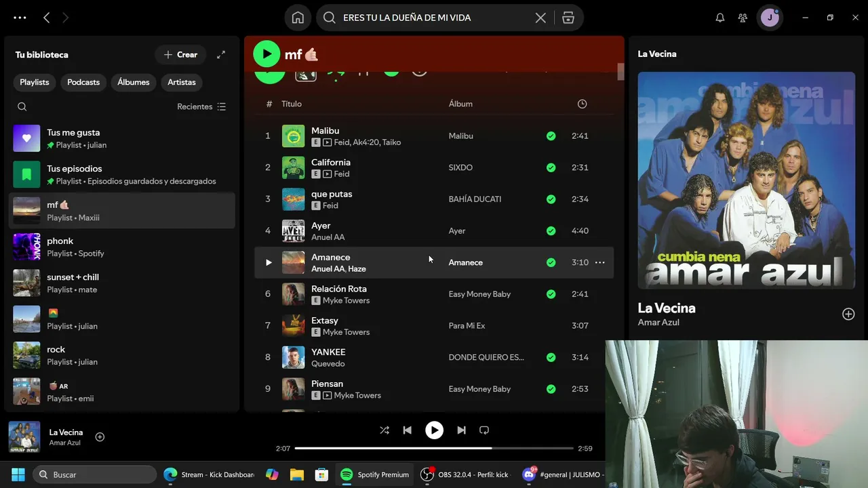Screen dimensions: 868x488
Task: Toggle saved checkmark for Ayer
Action: point(551,230)
